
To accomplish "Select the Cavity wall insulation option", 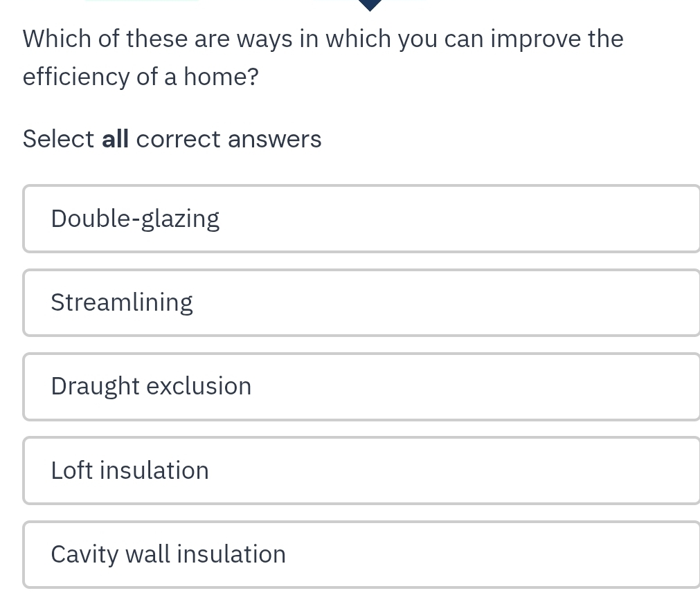I will click(x=361, y=554).
